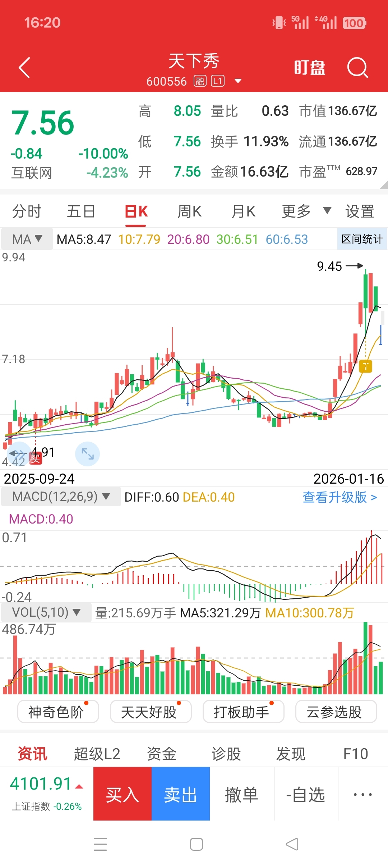Viewport: 388px width, 868px height.
Task: Expand quote details corner triangle
Action: click(383, 185)
